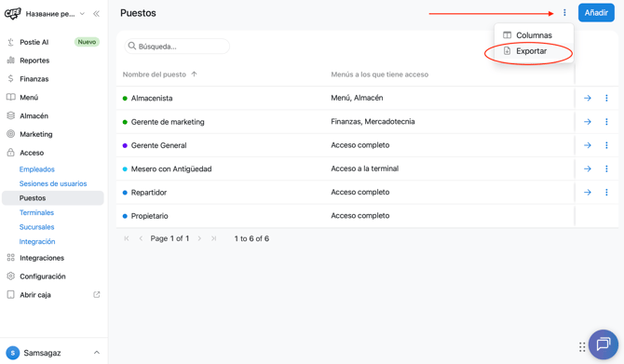Click Repartidor position name

coord(149,192)
